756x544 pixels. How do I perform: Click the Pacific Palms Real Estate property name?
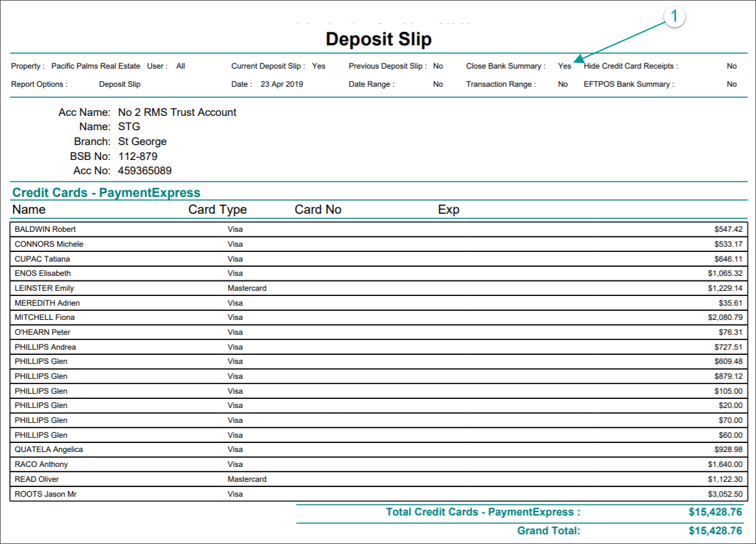click(96, 66)
